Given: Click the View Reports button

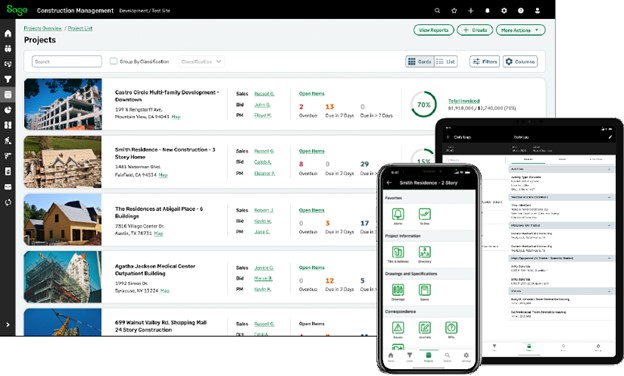Looking at the screenshot, I should (x=433, y=30).
